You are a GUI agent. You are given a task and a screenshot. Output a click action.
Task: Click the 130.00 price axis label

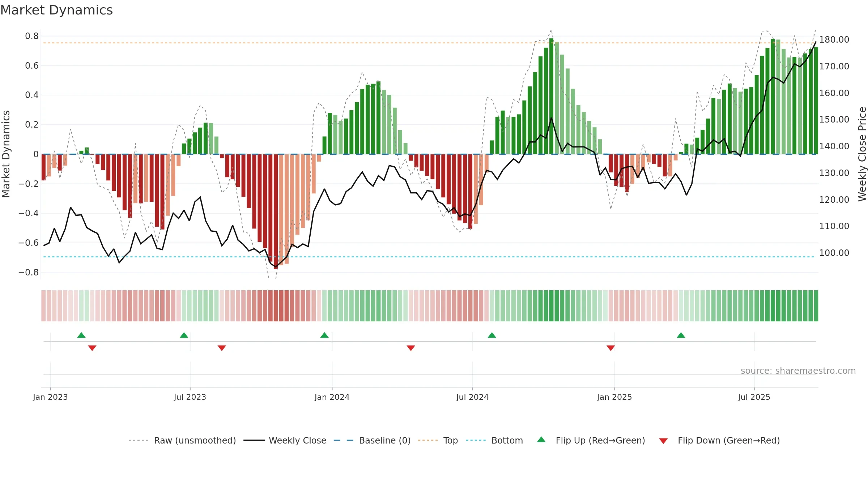834,173
